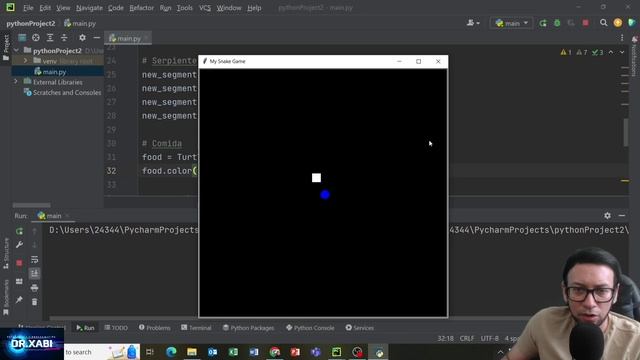
Task: Start debugging with green bug icon
Action: [557, 23]
